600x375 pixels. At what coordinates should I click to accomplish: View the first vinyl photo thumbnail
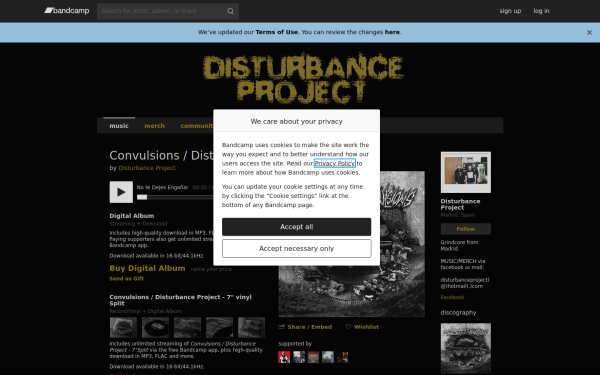(123, 328)
